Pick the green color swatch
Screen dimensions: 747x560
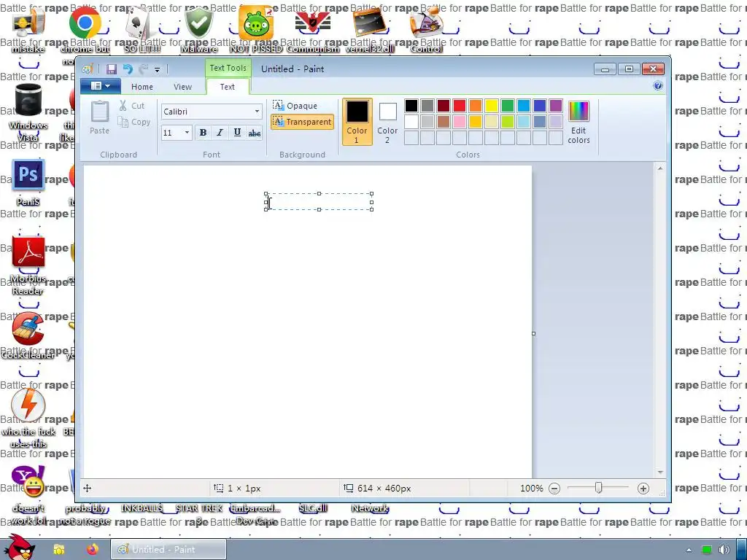pyautogui.click(x=508, y=106)
